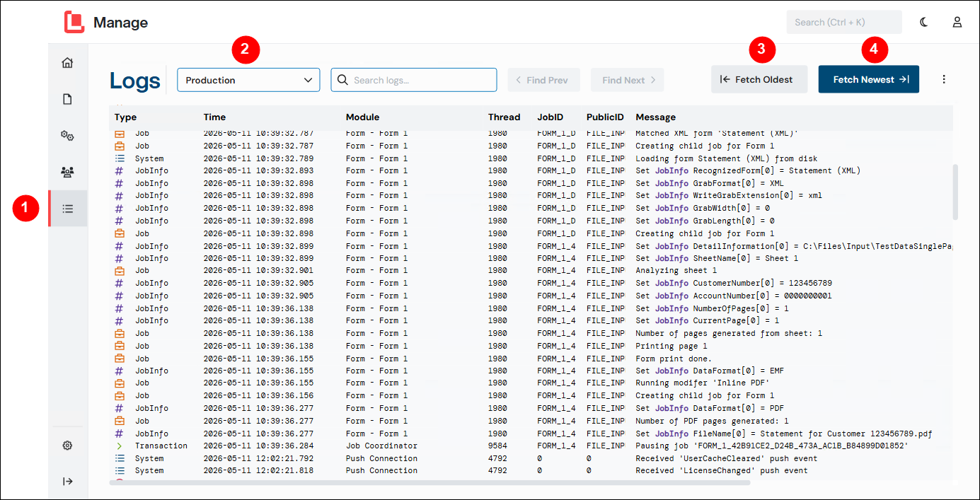The image size is (980, 500).
Task: Click briefcase icon of 'Form print done.' row
Action: click(x=120, y=359)
